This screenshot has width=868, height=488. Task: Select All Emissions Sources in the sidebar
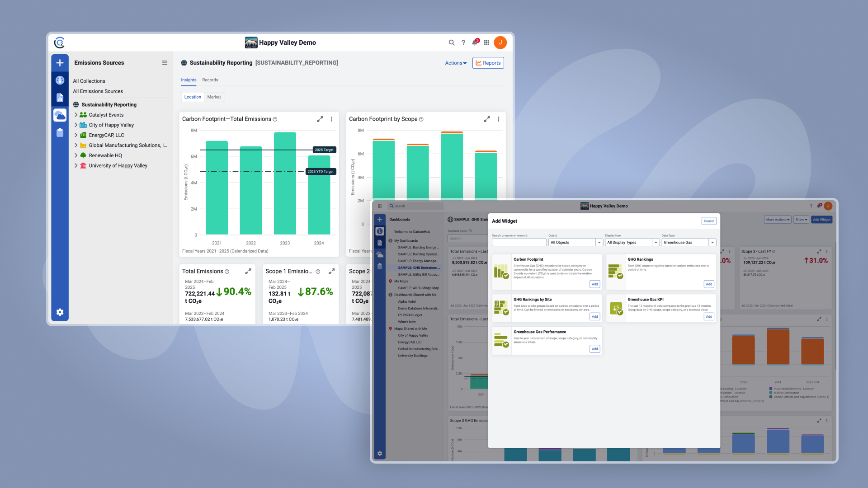tap(98, 91)
